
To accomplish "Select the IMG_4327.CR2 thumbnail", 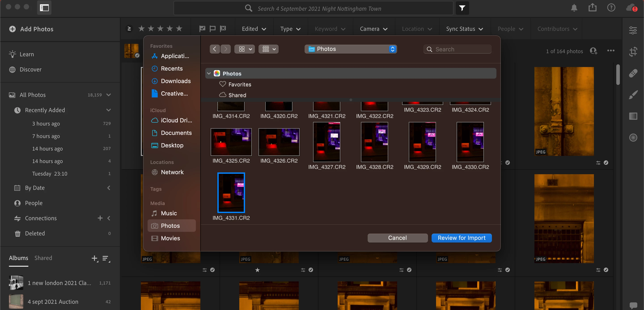I will [326, 142].
